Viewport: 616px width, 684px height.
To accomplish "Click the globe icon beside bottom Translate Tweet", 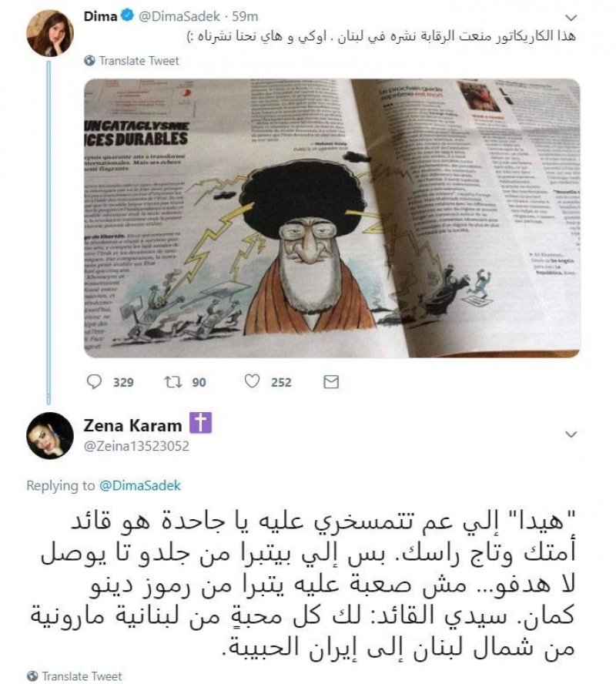I will coord(32,676).
